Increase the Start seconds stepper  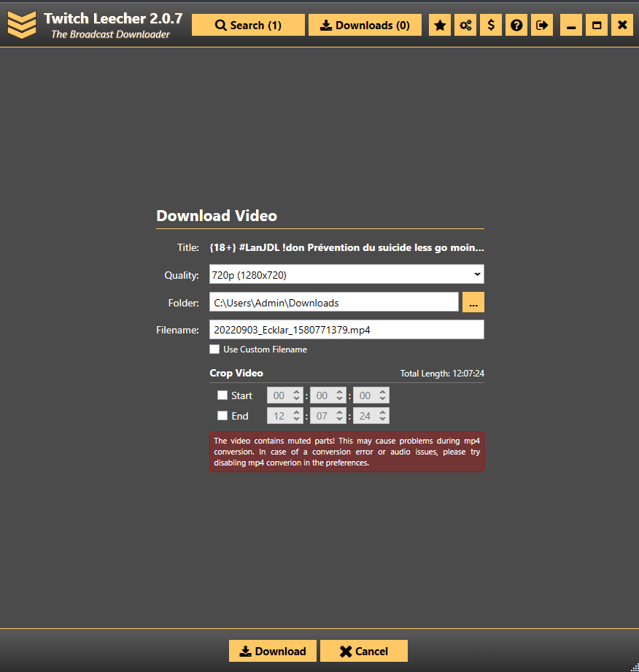tap(383, 391)
